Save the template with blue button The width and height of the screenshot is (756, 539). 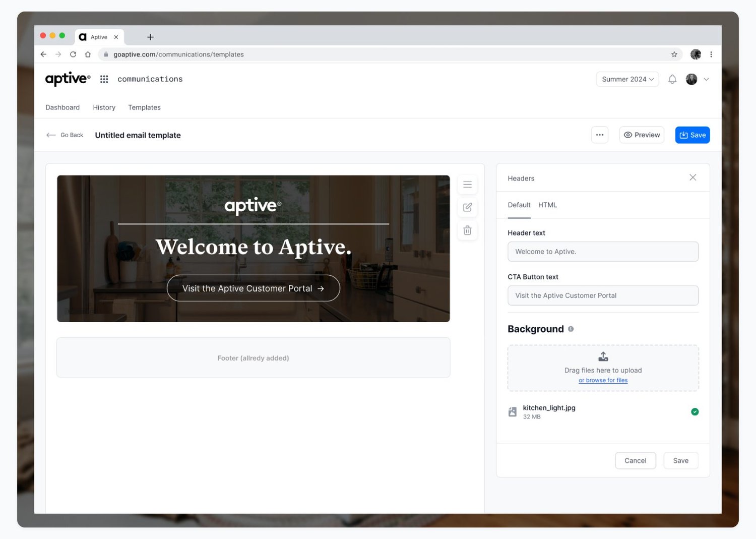pos(692,135)
